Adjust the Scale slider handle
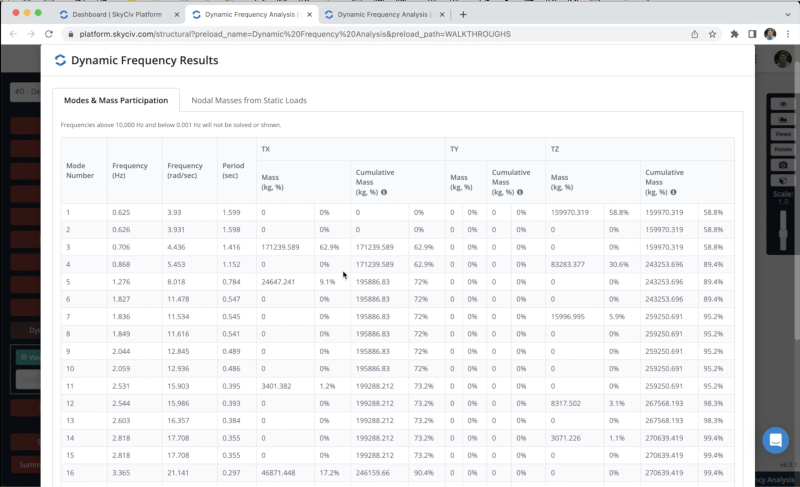The height and width of the screenshot is (487, 800). [x=783, y=236]
